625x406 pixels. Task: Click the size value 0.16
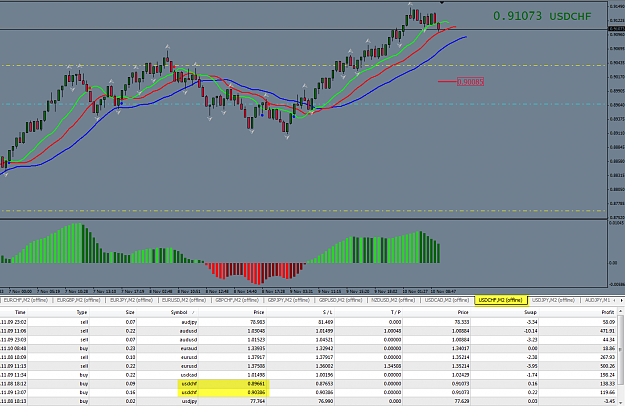(131, 392)
